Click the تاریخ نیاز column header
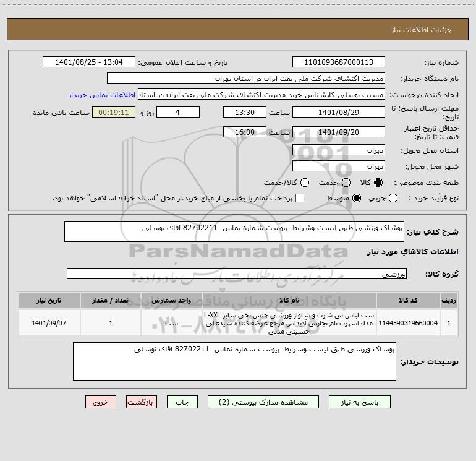This screenshot has width=476, height=461. [x=49, y=301]
